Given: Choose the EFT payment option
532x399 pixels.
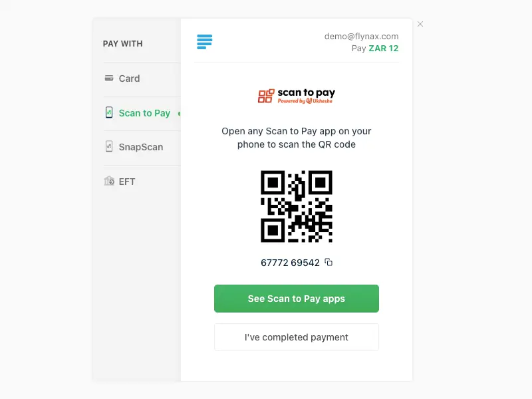Looking at the screenshot, I should click(142, 182).
